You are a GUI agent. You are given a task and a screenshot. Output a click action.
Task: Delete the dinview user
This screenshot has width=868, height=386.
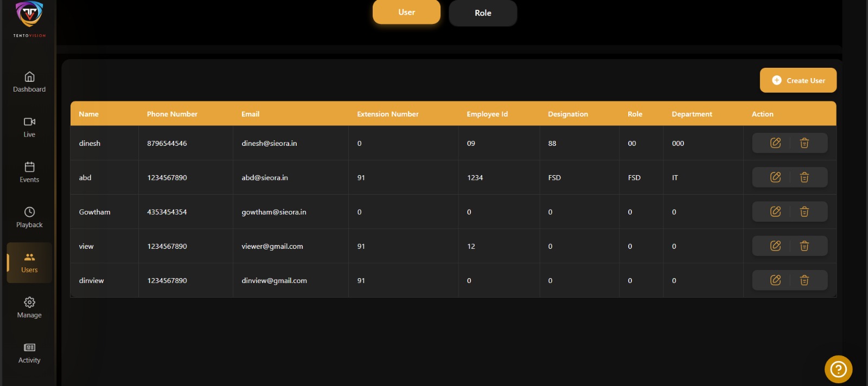click(804, 280)
